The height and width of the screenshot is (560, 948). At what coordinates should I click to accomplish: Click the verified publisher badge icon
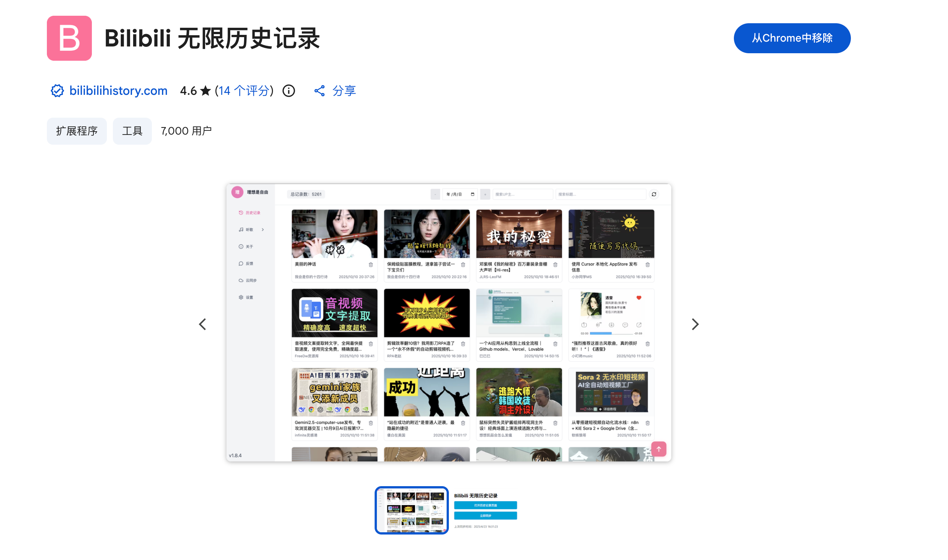[x=57, y=91]
